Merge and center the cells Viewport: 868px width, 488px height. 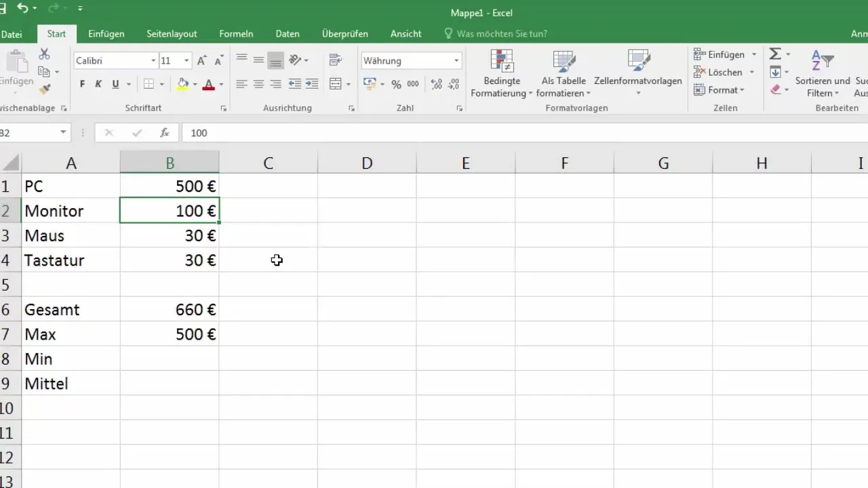click(335, 84)
